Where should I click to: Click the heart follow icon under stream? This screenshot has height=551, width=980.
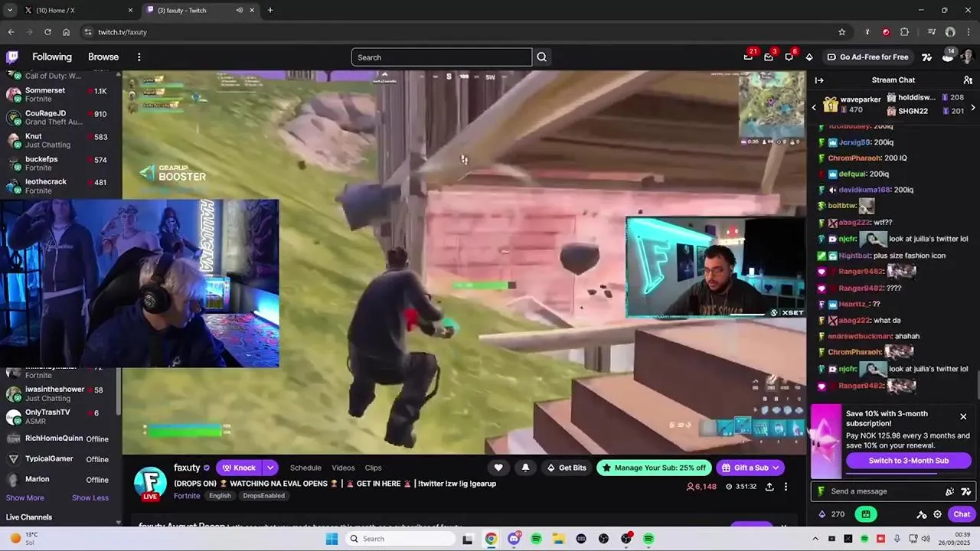pos(498,468)
